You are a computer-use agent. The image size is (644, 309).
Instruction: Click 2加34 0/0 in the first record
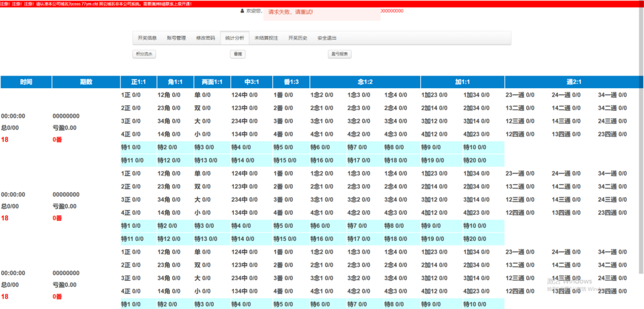tap(477, 108)
